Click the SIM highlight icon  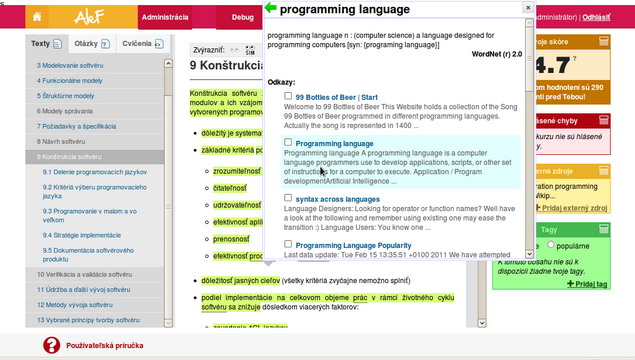(250, 50)
